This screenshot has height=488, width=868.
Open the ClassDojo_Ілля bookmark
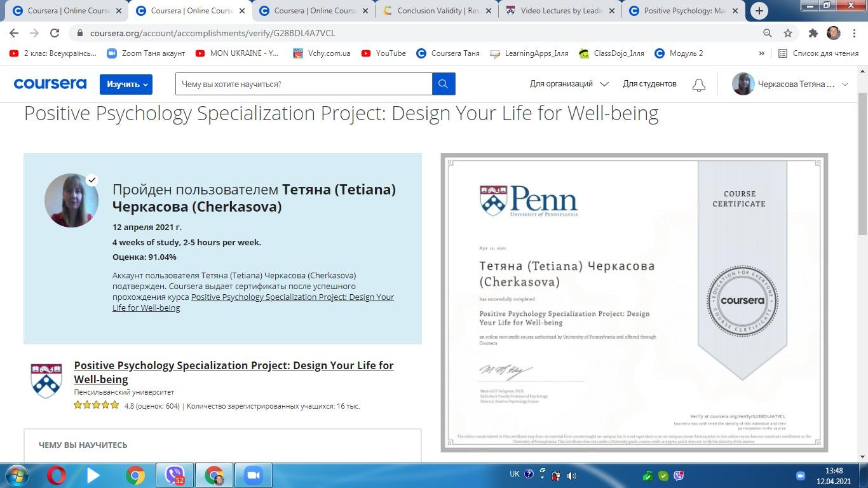(x=612, y=53)
